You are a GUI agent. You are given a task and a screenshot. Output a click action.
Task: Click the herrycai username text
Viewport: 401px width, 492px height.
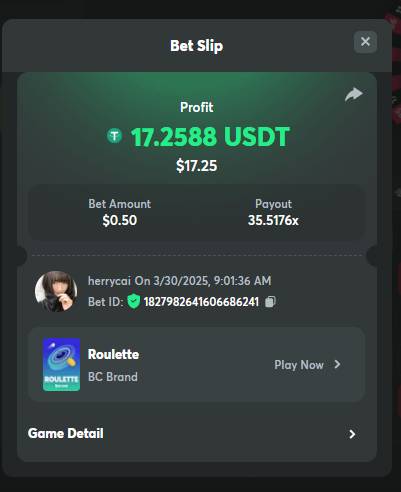click(109, 281)
